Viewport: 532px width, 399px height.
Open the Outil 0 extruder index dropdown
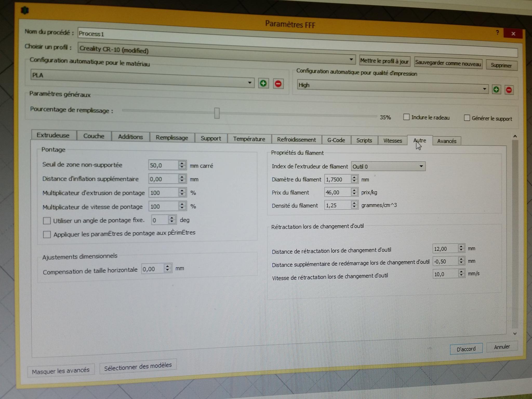pyautogui.click(x=421, y=166)
